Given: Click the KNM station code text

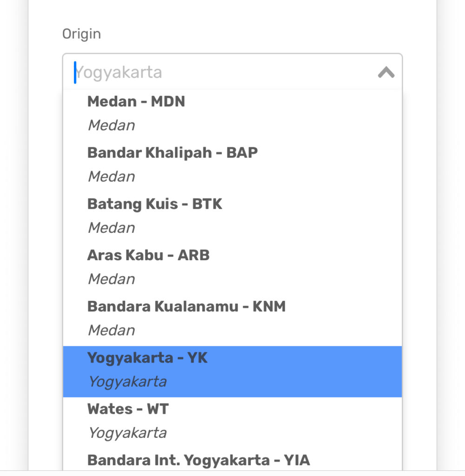Looking at the screenshot, I should [x=269, y=306].
